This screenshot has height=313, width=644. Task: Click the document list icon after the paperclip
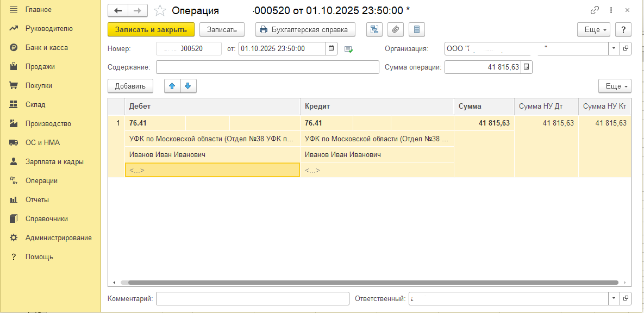(417, 30)
